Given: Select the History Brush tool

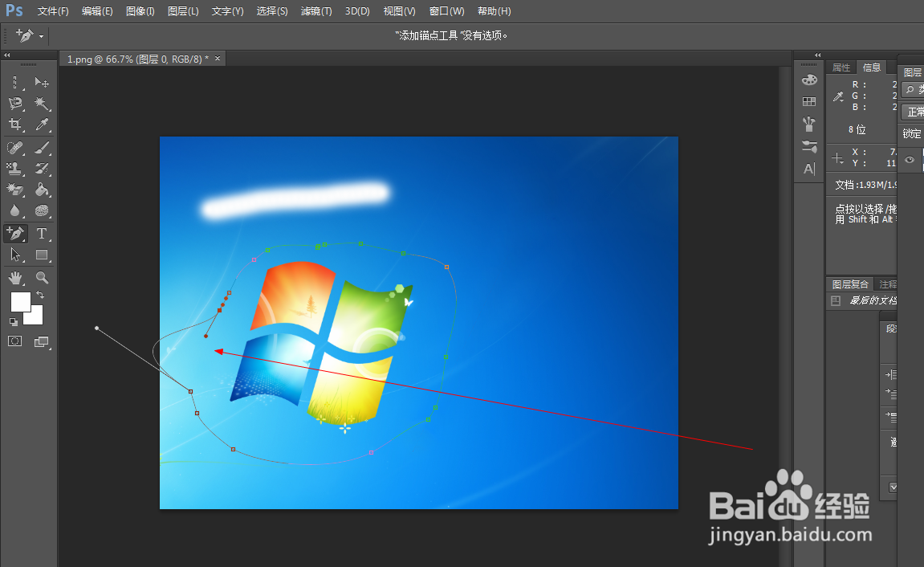Looking at the screenshot, I should click(41, 169).
